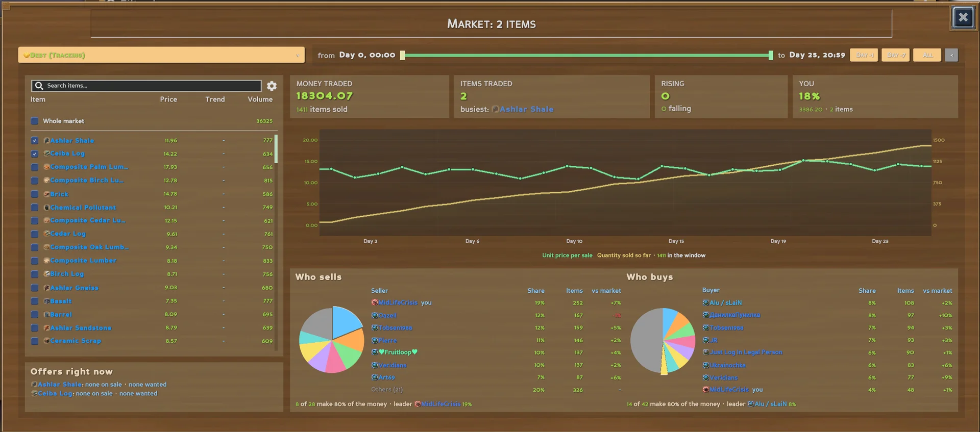This screenshot has height=432, width=980.
Task: Focus the Search items field
Action: (146, 86)
